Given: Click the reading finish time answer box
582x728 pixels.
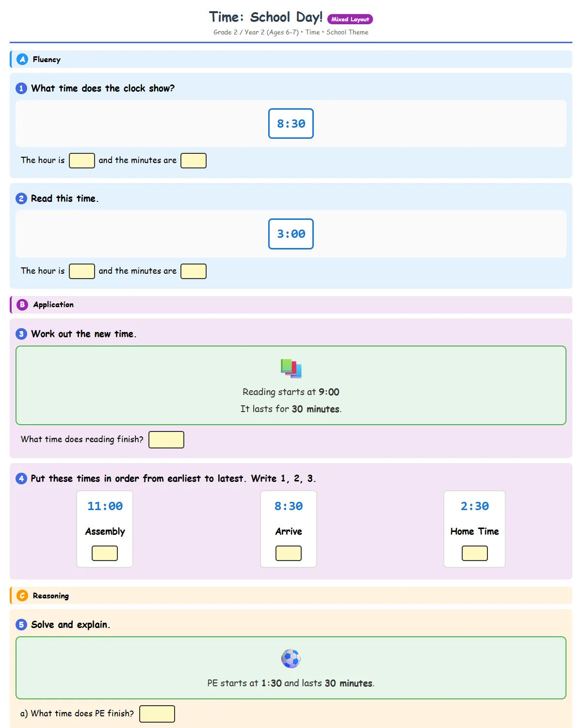Looking at the screenshot, I should point(166,440).
